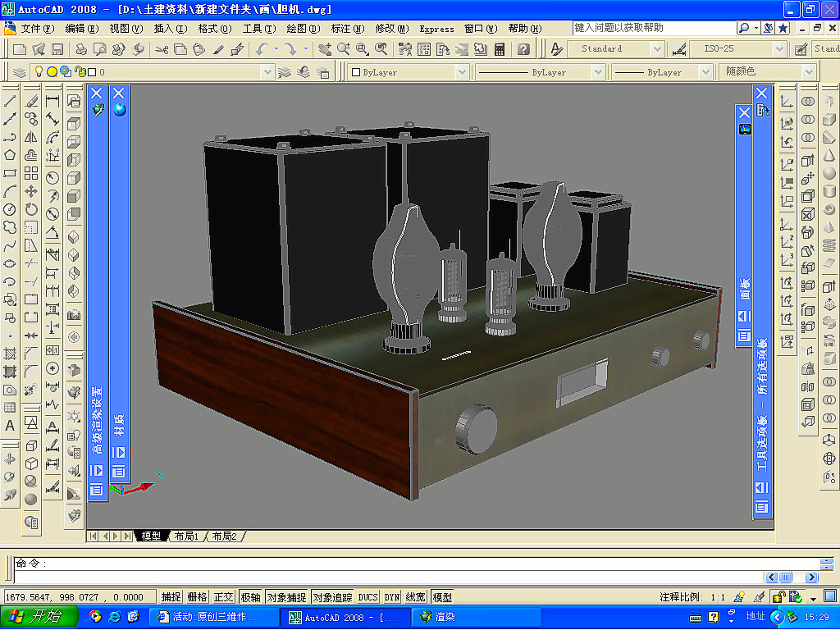Click the Plot (print) icon
Image resolution: width=840 pixels, height=630 pixels.
coord(81,49)
